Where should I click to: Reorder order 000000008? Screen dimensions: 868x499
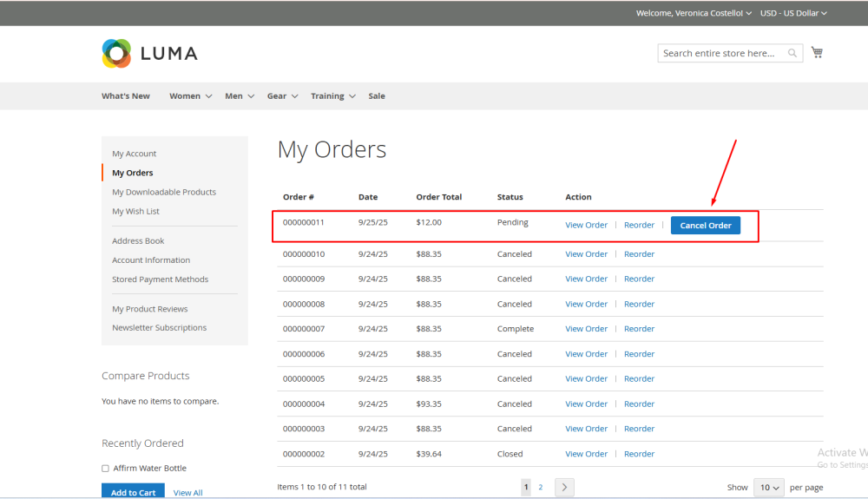639,305
